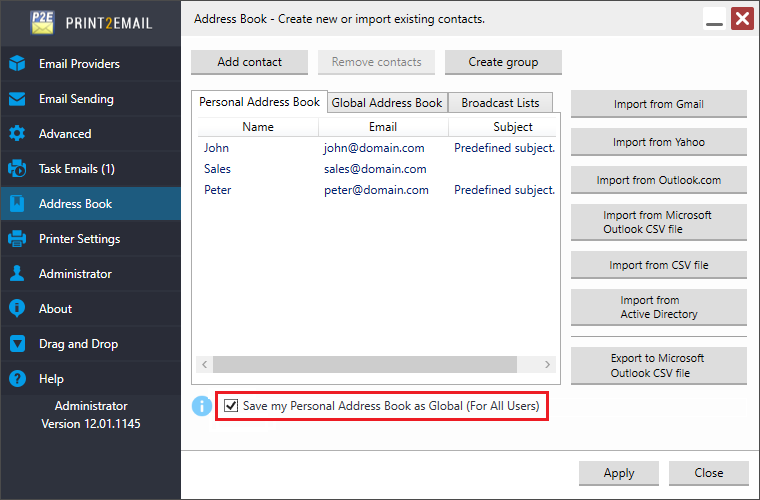This screenshot has height=500, width=760.
Task: Click the Email Sending envelope icon
Action: coord(17,99)
